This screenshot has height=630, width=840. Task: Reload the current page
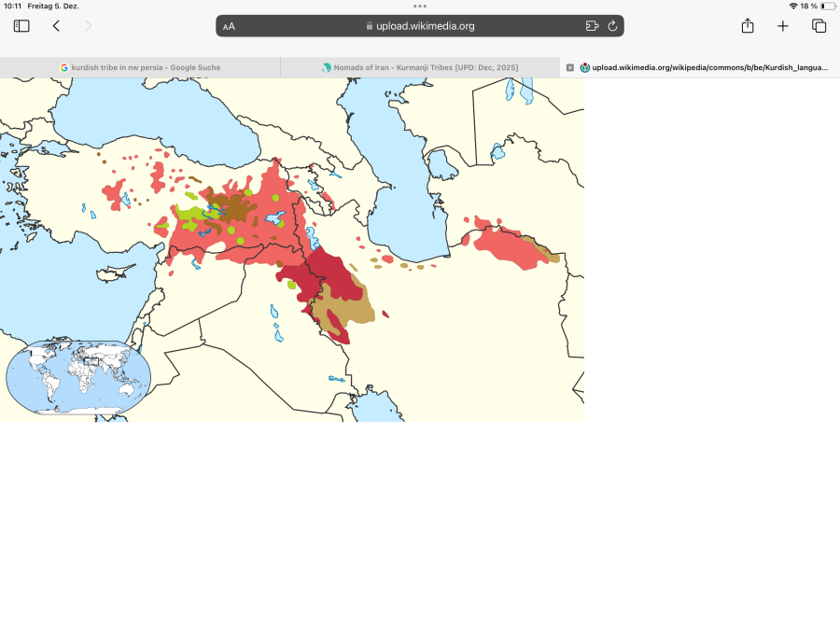pos(612,26)
